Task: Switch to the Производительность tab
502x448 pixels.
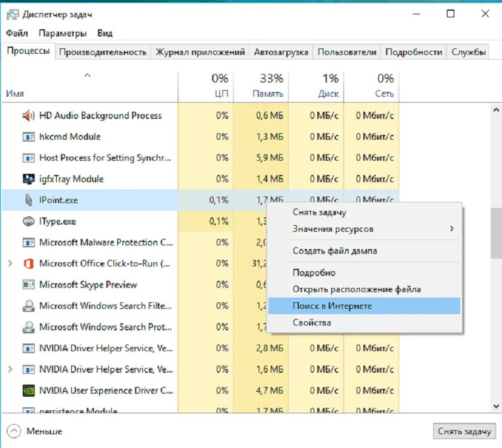Action: point(103,52)
